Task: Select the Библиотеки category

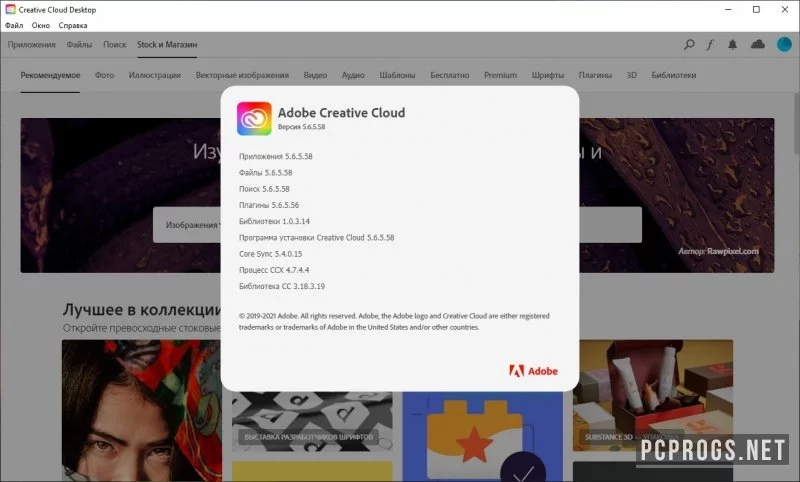Action: tap(673, 75)
